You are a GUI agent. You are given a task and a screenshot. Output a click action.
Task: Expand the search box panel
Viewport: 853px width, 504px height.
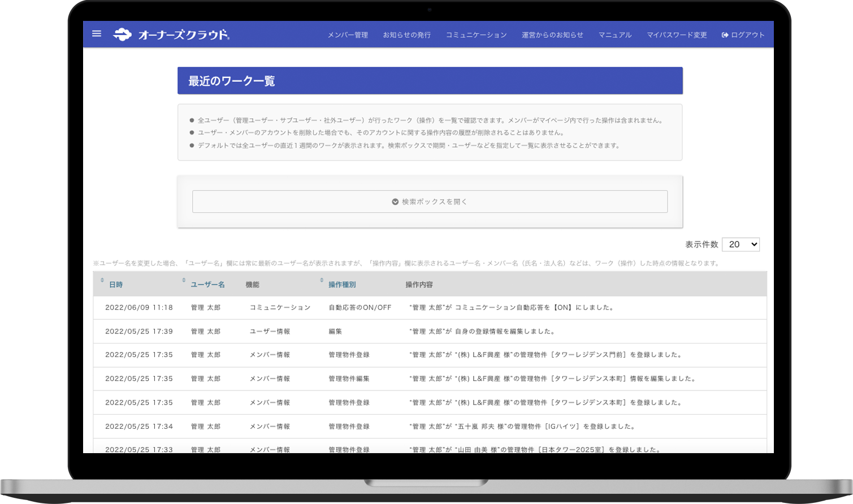pyautogui.click(x=430, y=202)
